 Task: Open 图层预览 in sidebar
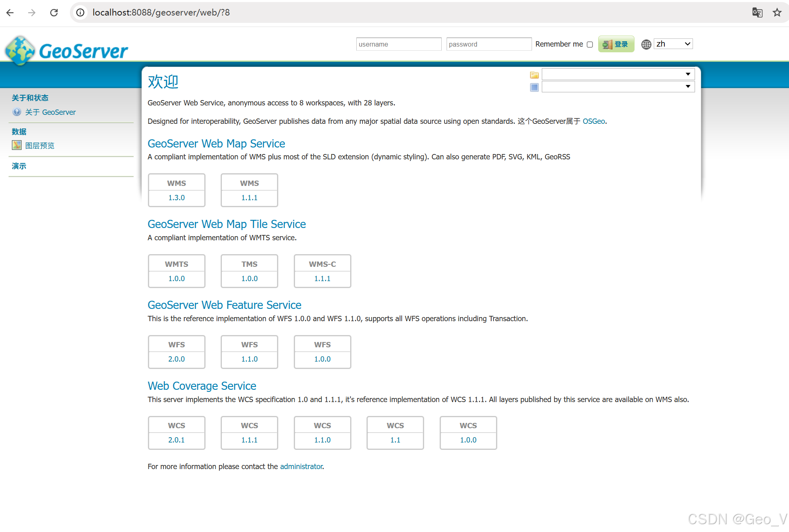click(x=40, y=145)
